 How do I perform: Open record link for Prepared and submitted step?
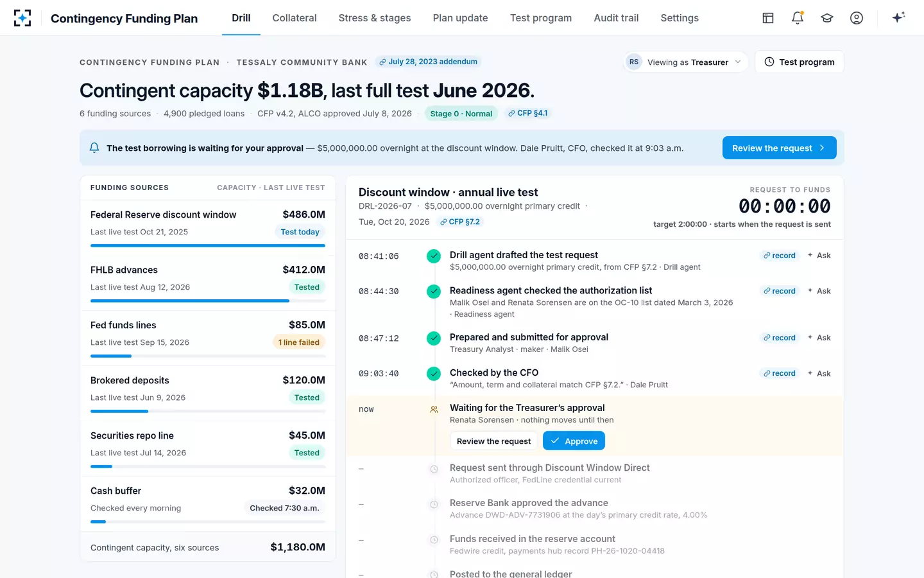pyautogui.click(x=780, y=338)
